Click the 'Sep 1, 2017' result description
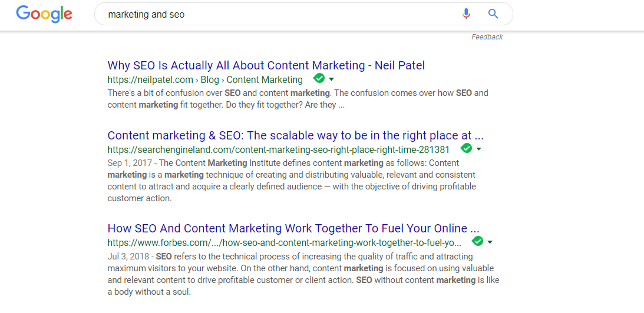The width and height of the screenshot is (644, 313). click(x=292, y=181)
